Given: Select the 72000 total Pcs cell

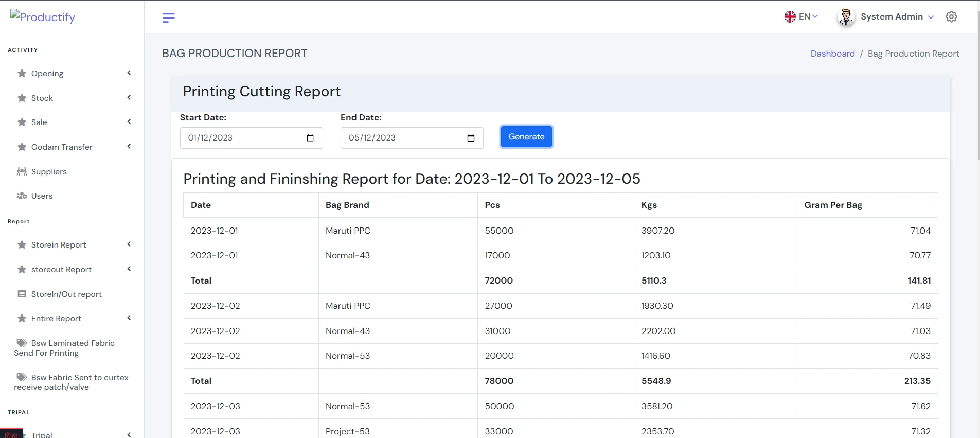Looking at the screenshot, I should 556,281.
